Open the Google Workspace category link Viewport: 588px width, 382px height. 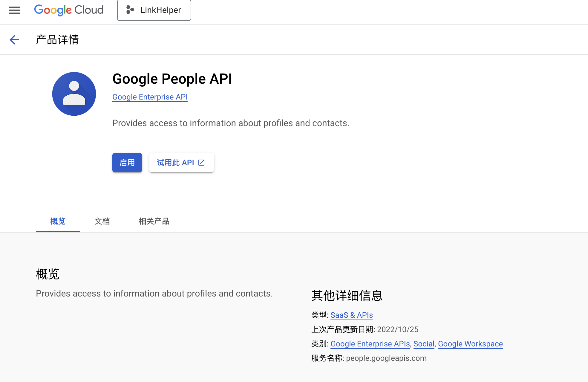tap(470, 344)
